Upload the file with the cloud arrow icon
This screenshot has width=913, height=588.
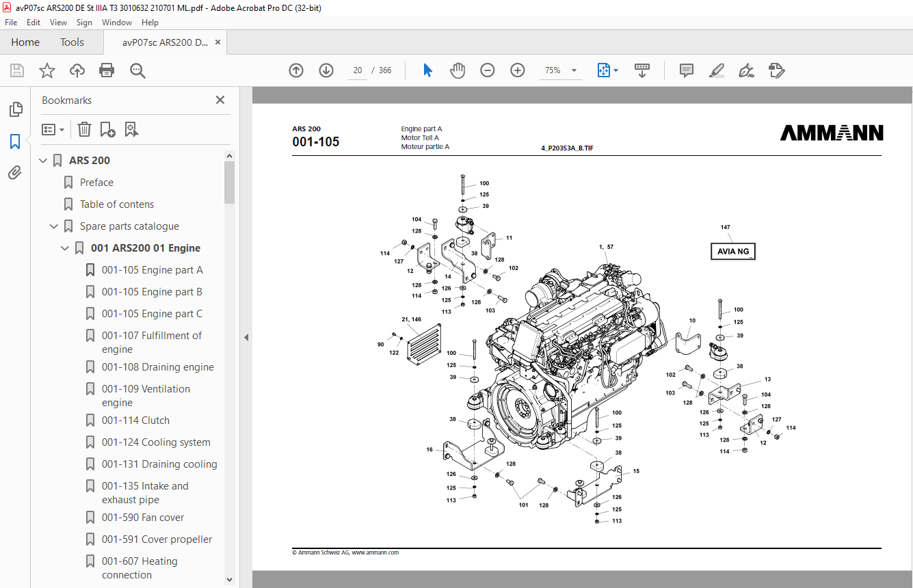[x=77, y=70]
